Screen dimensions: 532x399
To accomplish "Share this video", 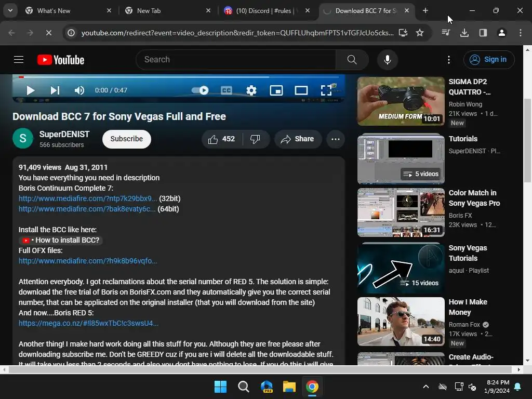I will (298, 139).
